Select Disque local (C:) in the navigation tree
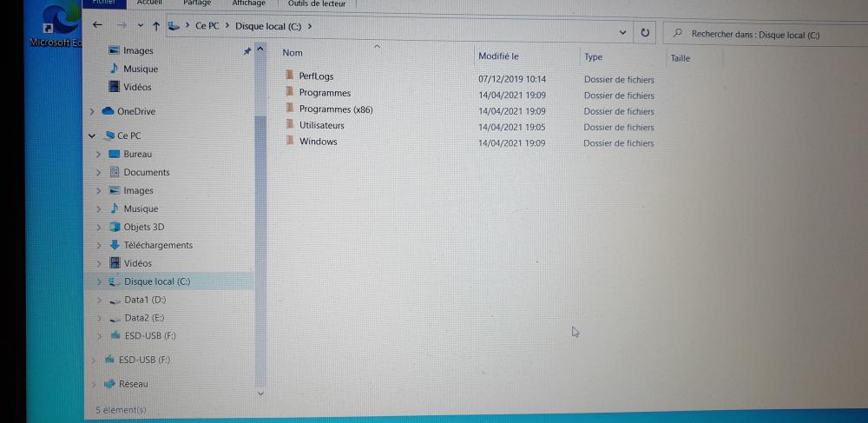This screenshot has width=868, height=423. [169, 281]
